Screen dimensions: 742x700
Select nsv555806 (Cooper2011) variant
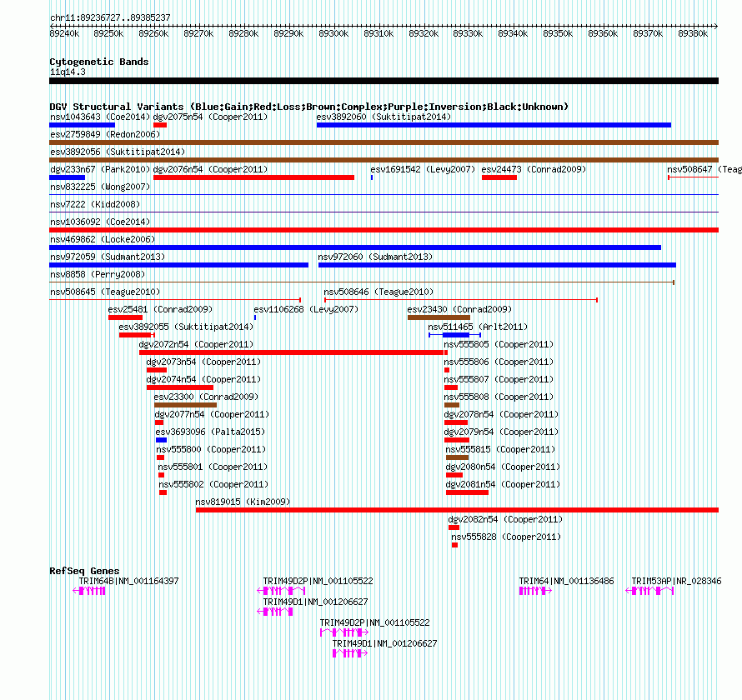(x=447, y=370)
